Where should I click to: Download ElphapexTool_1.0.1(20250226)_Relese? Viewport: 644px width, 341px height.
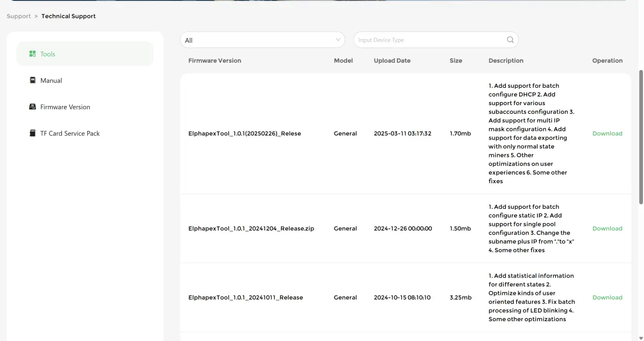point(607,133)
